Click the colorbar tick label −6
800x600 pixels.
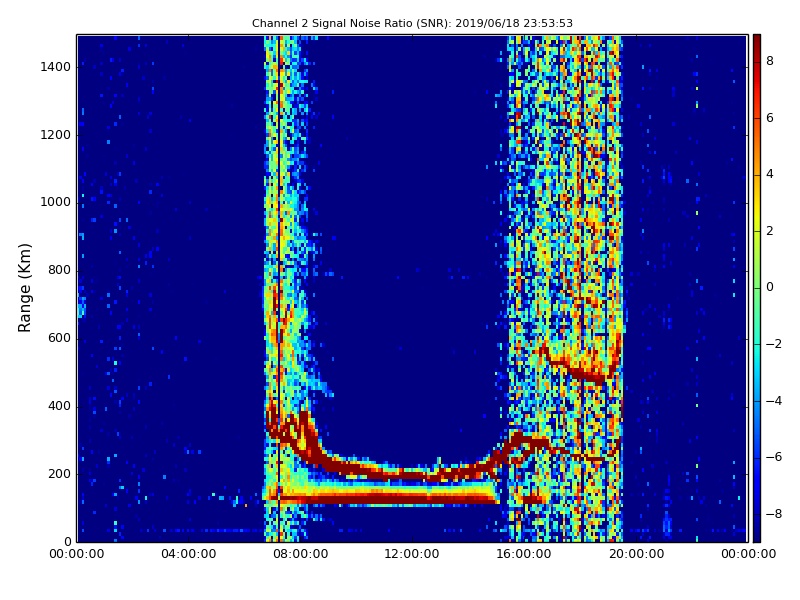click(774, 457)
